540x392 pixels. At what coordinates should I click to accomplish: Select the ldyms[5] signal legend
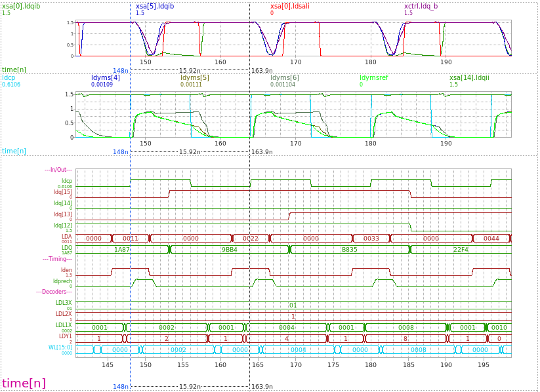[195, 77]
